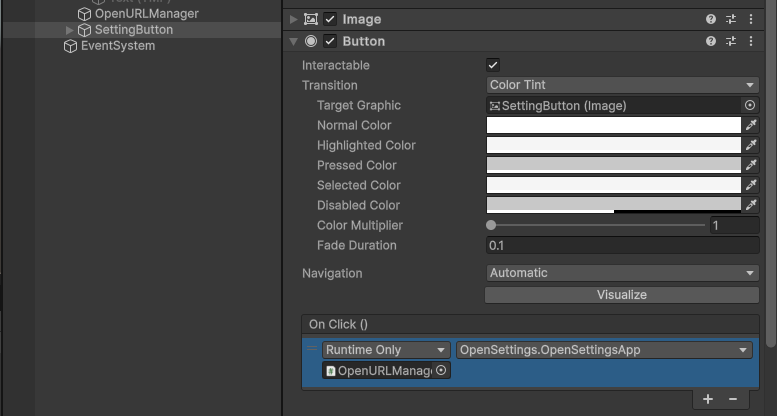Disable the Image component checkbox

pyautogui.click(x=330, y=19)
